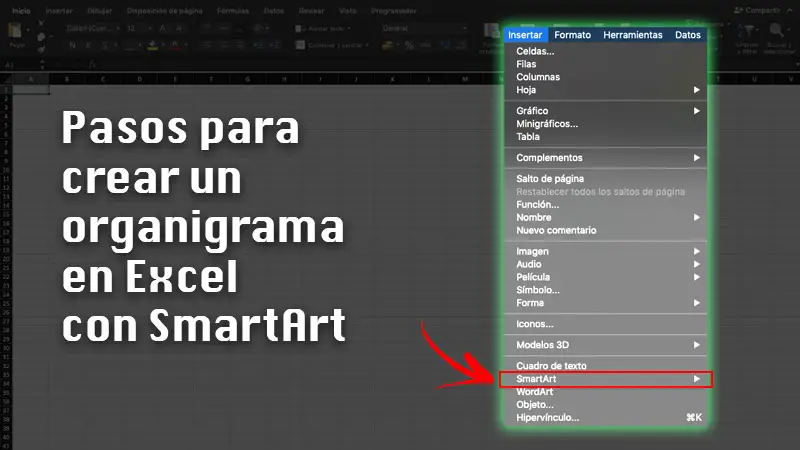Click the fx insert function icon
The height and width of the screenshot is (450, 800).
92,65
